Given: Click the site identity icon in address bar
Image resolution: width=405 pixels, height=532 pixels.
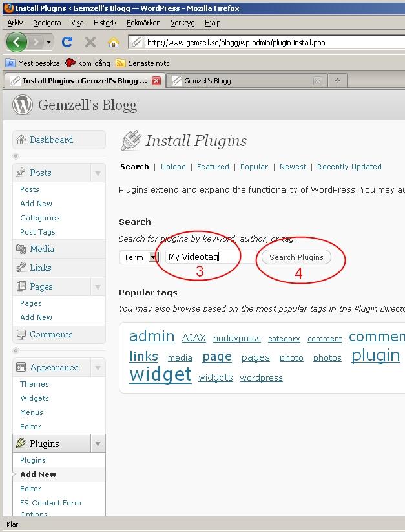Looking at the screenshot, I should coord(136,43).
